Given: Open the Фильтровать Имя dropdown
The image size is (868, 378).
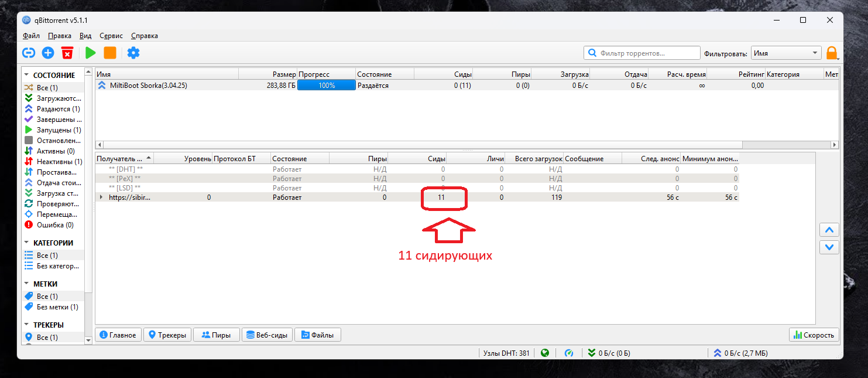Looking at the screenshot, I should click(786, 53).
